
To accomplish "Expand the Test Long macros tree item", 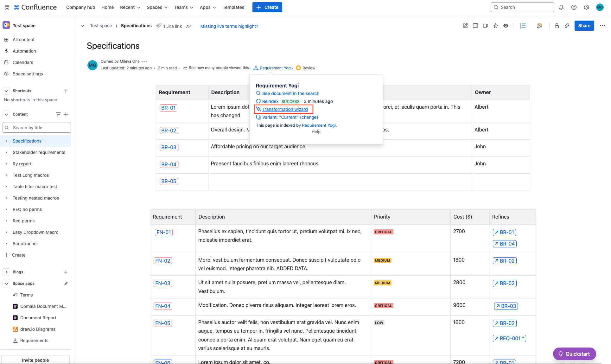I will 6,175.
